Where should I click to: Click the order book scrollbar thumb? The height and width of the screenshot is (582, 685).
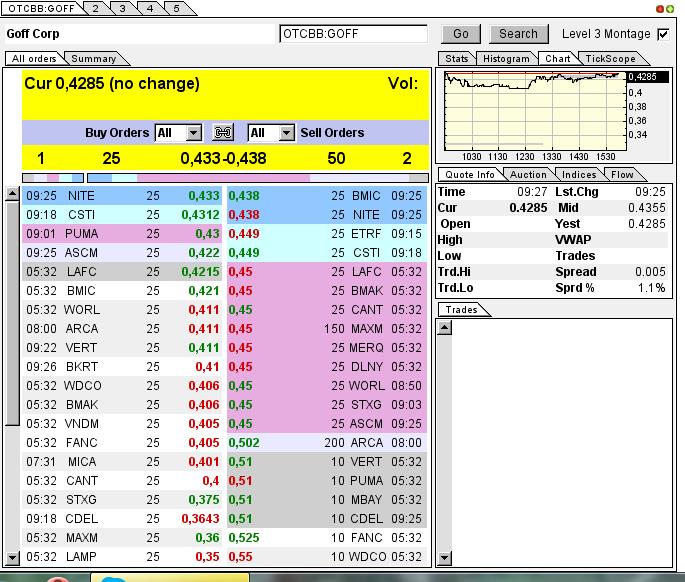coord(13,313)
